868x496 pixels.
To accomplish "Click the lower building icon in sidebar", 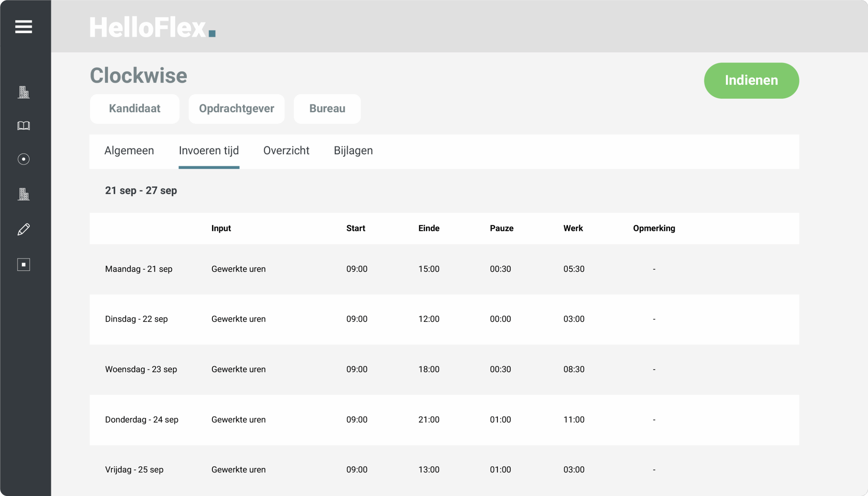I will [x=23, y=194].
